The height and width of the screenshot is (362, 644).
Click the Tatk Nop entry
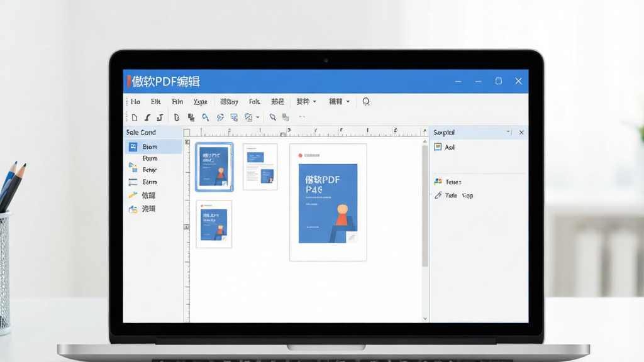459,196
